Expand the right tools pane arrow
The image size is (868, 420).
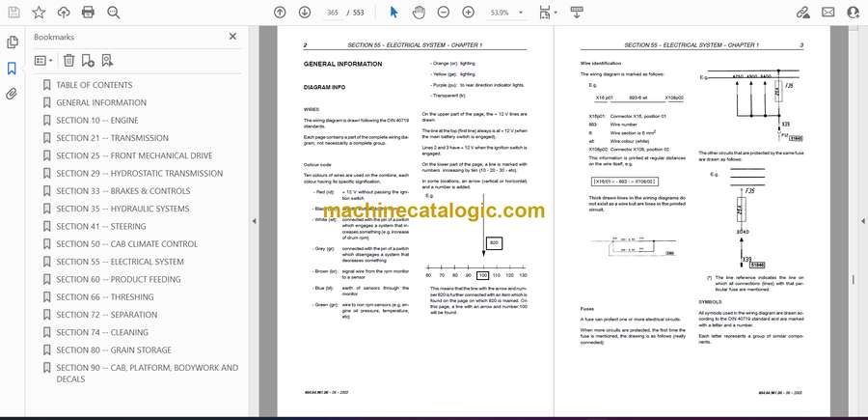[x=862, y=221]
